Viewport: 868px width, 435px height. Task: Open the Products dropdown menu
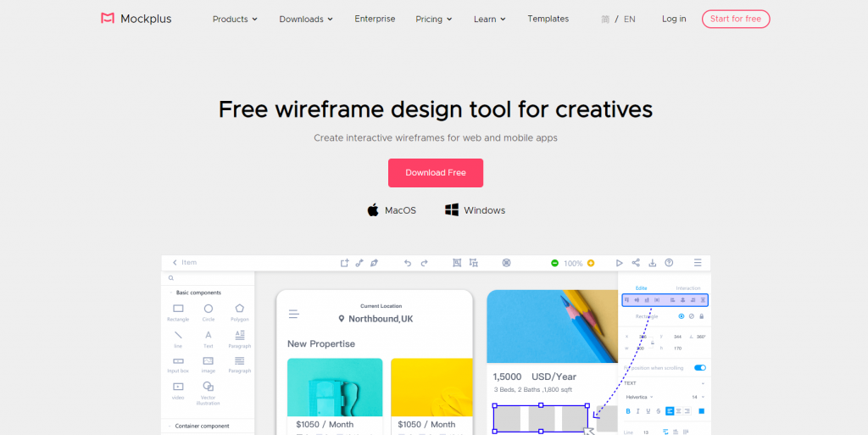(x=235, y=19)
